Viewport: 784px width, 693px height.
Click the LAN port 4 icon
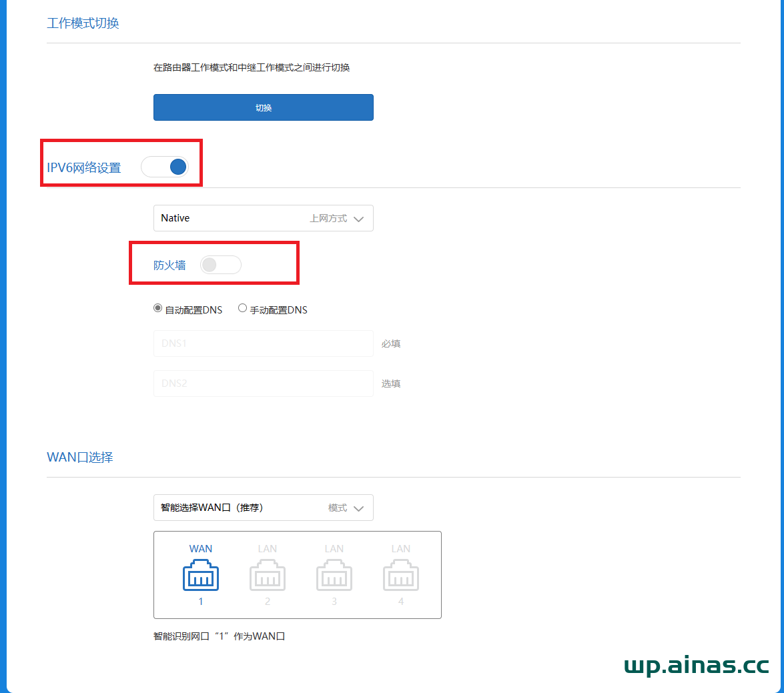400,575
